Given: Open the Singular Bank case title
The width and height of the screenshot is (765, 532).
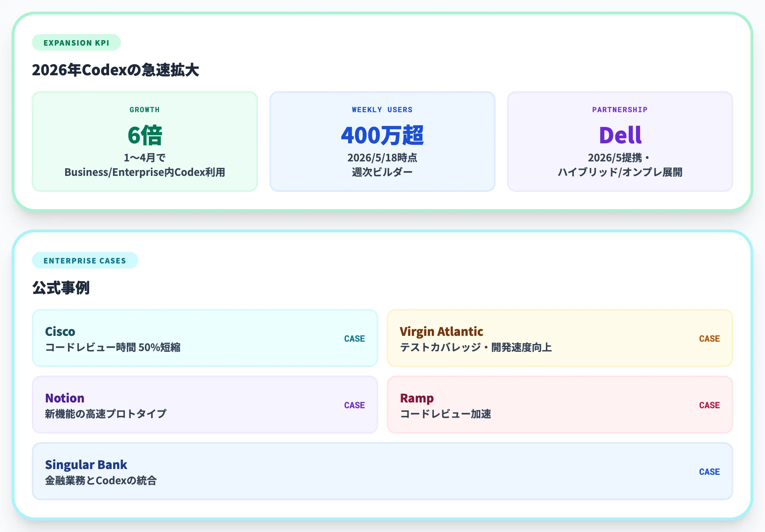Looking at the screenshot, I should click(86, 465).
